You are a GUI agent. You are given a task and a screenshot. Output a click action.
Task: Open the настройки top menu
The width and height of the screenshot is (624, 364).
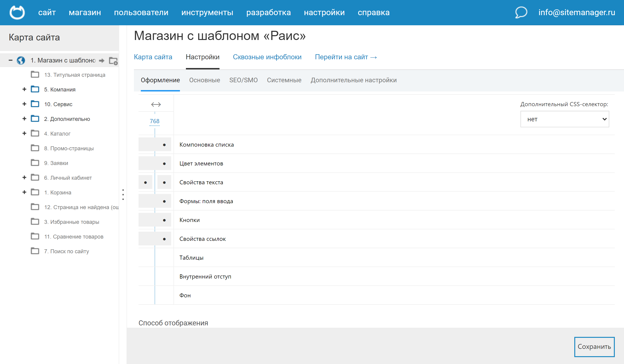(324, 12)
